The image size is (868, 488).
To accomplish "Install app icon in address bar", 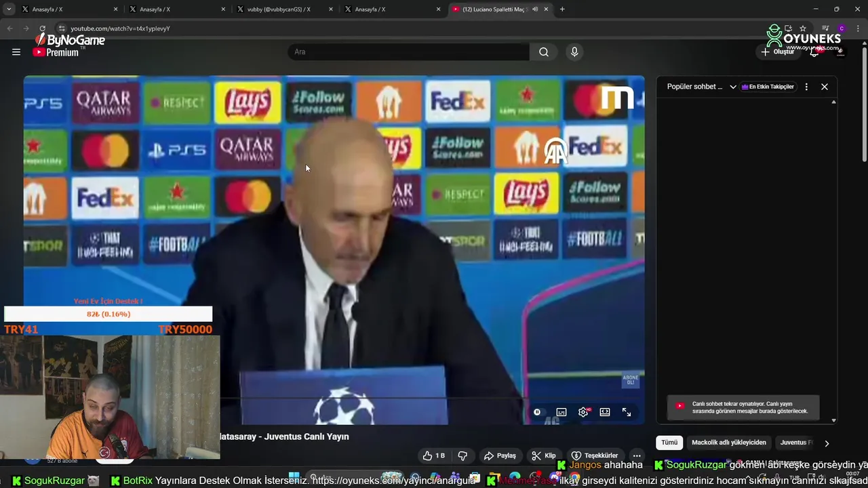I will (x=788, y=28).
